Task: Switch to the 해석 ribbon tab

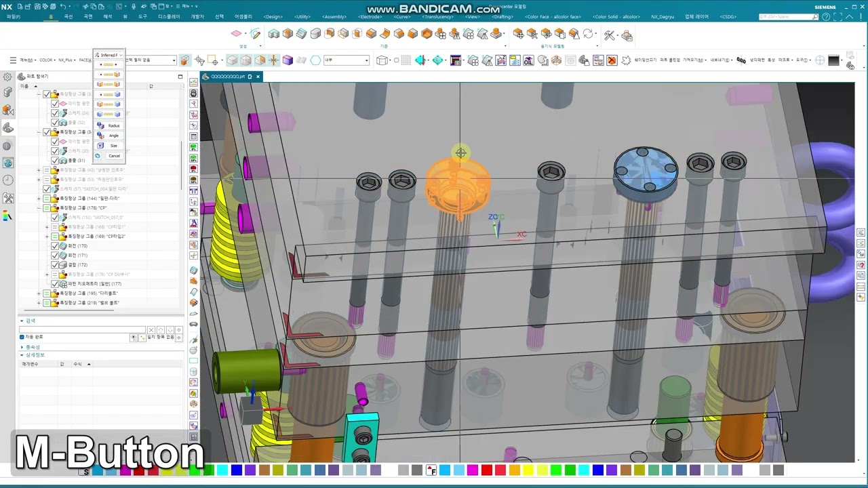Action: click(107, 16)
